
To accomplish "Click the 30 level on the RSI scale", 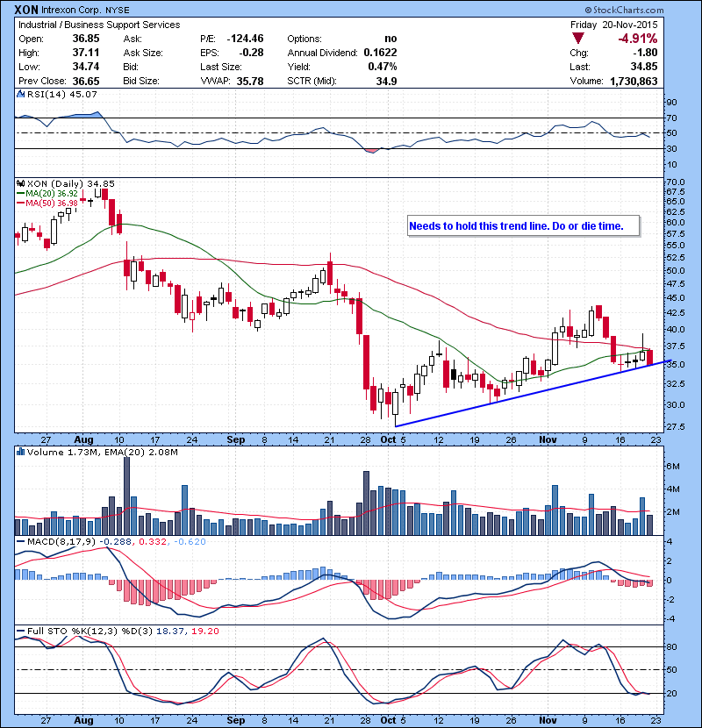I will click(671, 148).
